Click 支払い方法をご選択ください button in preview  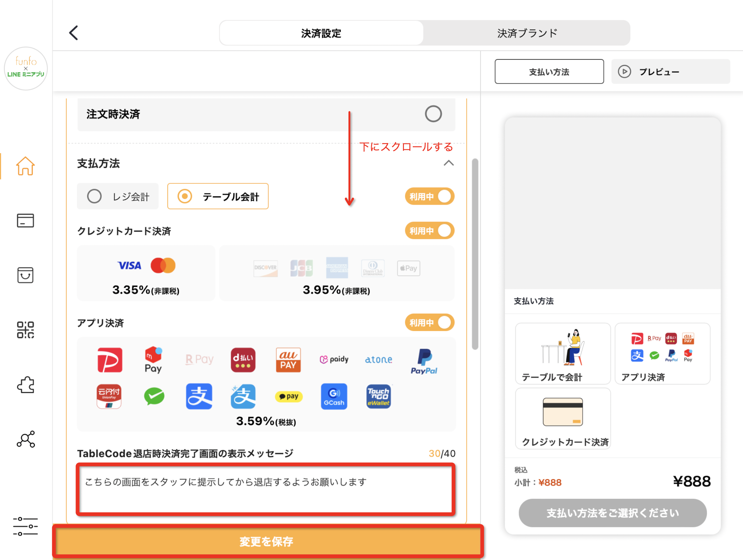[613, 513]
